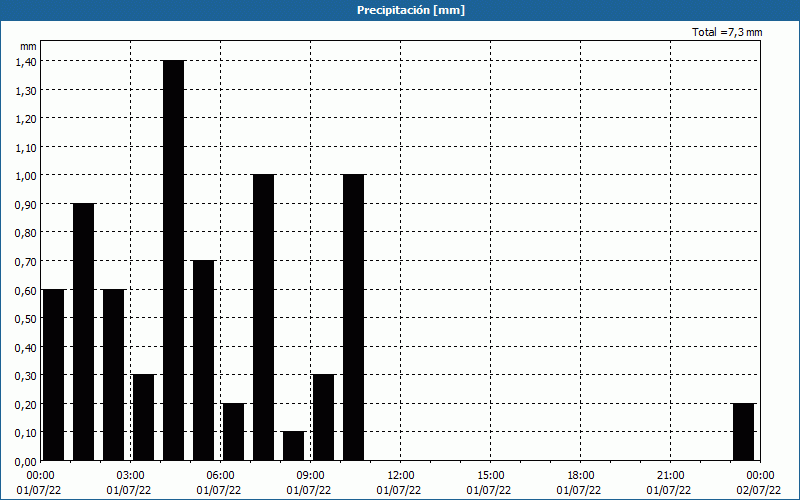The height and width of the screenshot is (500, 800).
Task: Click the mm unit label above y-axis
Action: (x=28, y=46)
